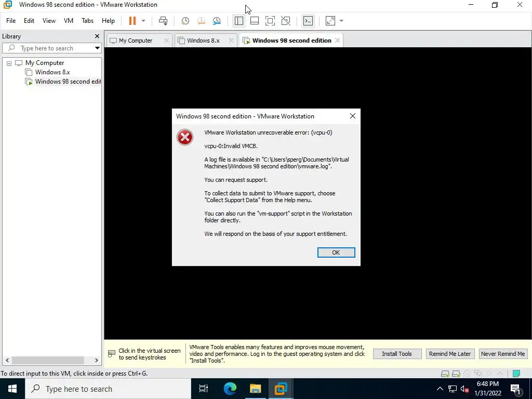Click the network adapter status icon
The image size is (532, 399).
pos(478,374)
